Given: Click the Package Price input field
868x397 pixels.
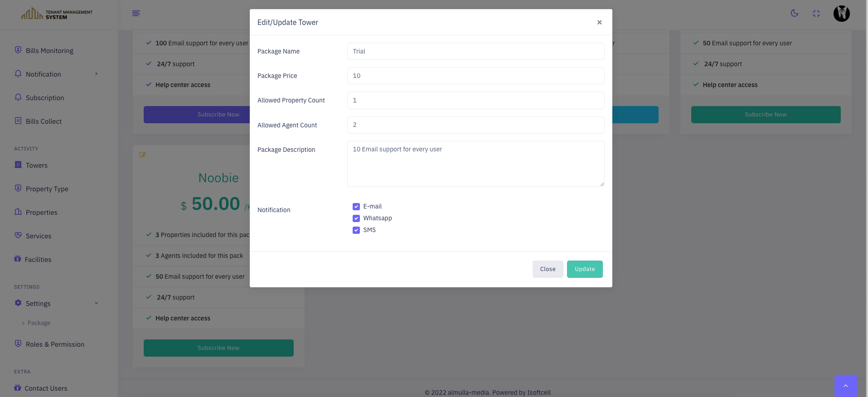Looking at the screenshot, I should click(475, 76).
